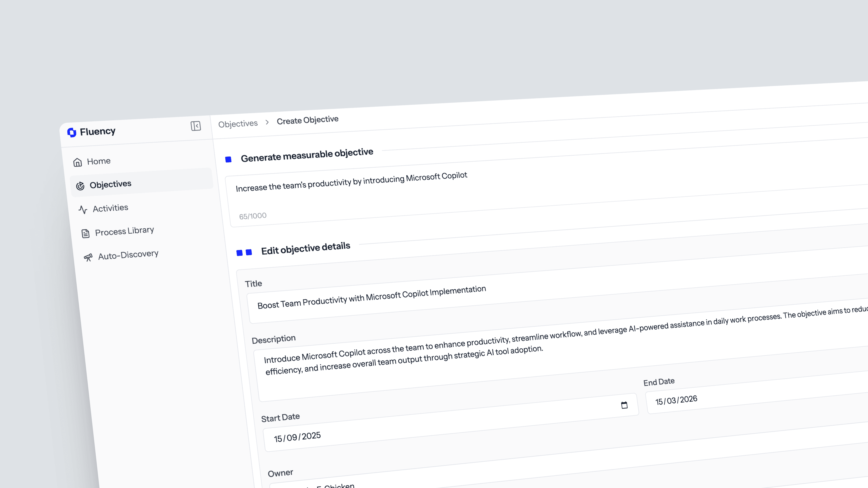Click the breadcrumb chevron separator
868x488 pixels.
(267, 122)
